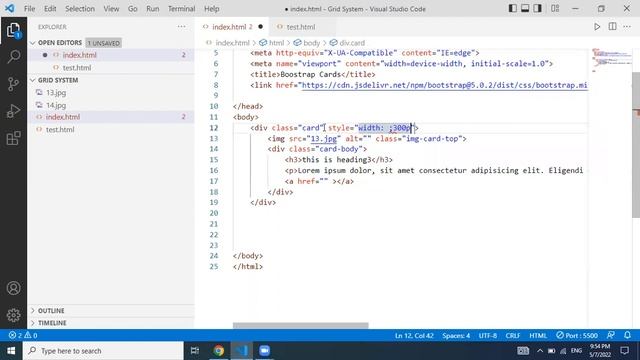
Task: Open the File menu
Action: click(29, 9)
